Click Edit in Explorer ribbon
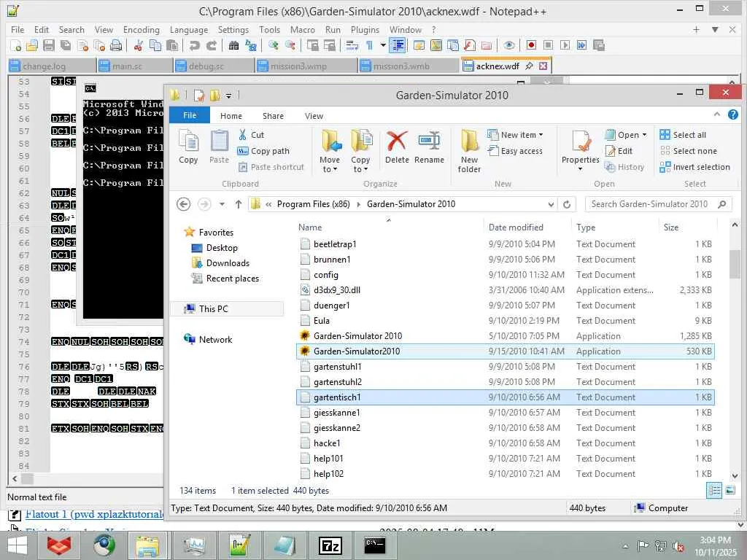Viewport: 747px width, 560px height. click(x=619, y=151)
